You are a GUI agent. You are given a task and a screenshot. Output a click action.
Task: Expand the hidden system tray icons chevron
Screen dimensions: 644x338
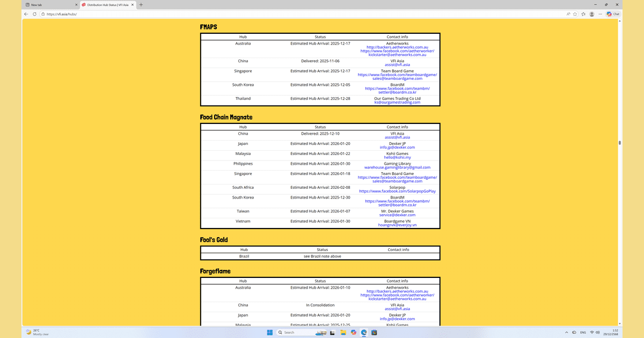(567, 333)
